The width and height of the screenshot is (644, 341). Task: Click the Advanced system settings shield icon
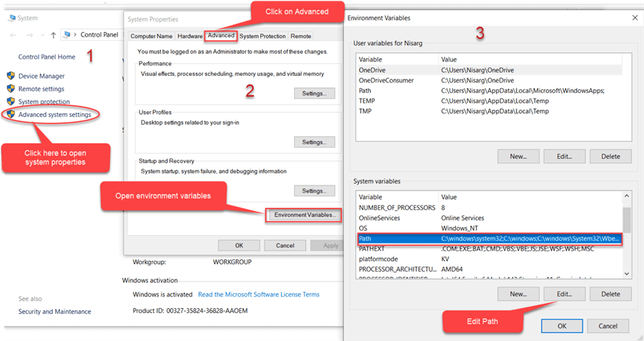(11, 114)
